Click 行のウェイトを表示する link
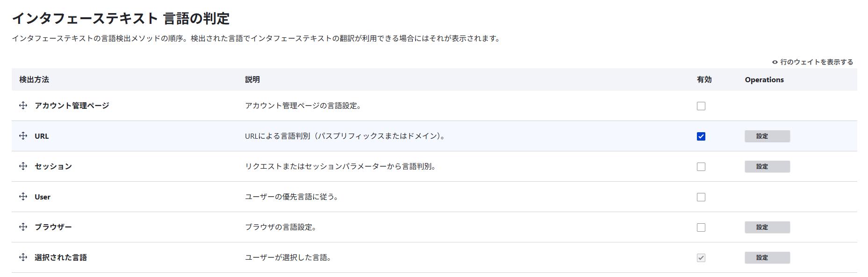Screen dimensions: 868x277 (816, 62)
